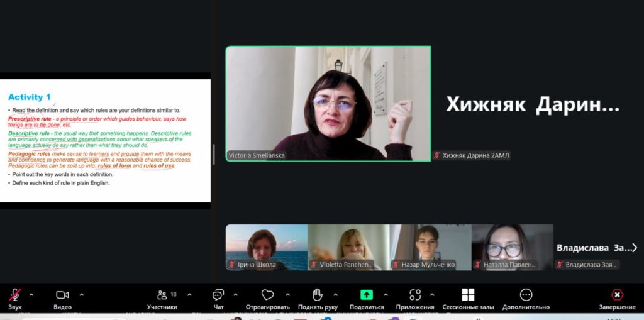
Task: Expand the share options arrow next to Поделиться
Action: click(386, 294)
